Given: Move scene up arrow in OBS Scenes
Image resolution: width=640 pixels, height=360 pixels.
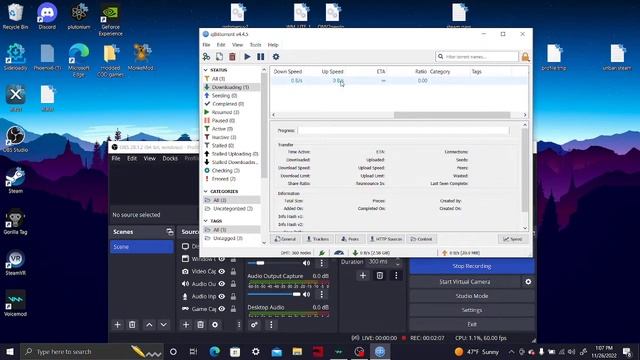Looking at the screenshot, I should coord(149,324).
